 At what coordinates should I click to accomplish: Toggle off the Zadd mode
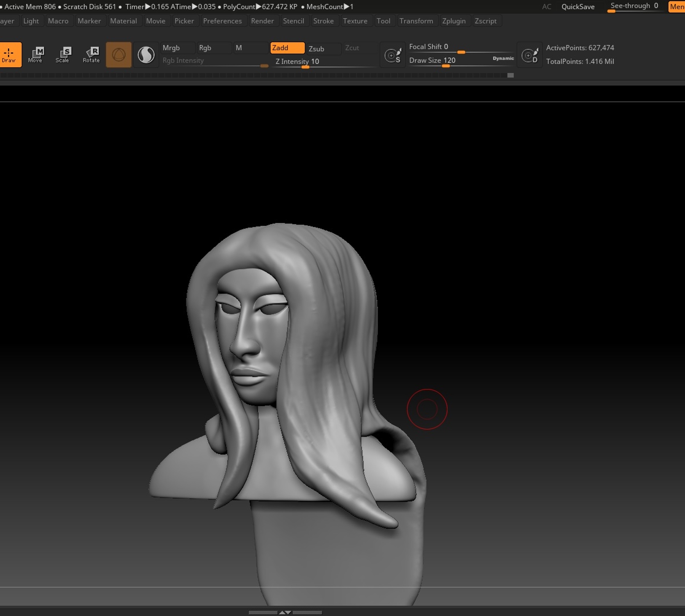tap(287, 48)
